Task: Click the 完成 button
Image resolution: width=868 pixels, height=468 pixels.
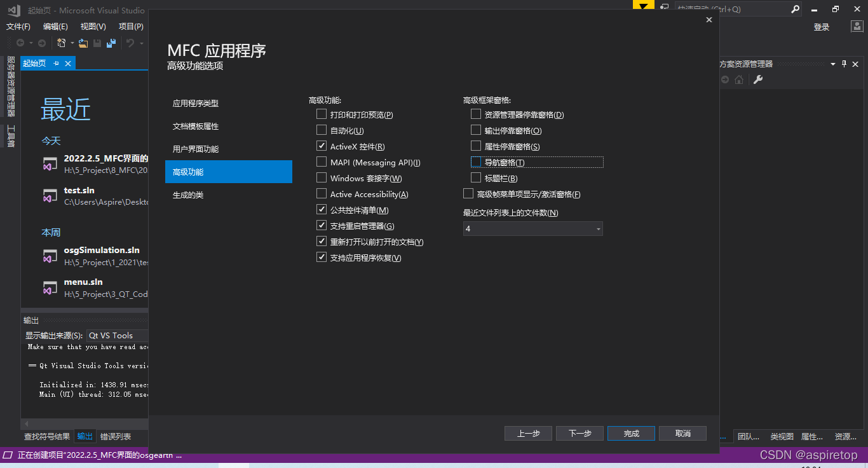Action: (631, 433)
